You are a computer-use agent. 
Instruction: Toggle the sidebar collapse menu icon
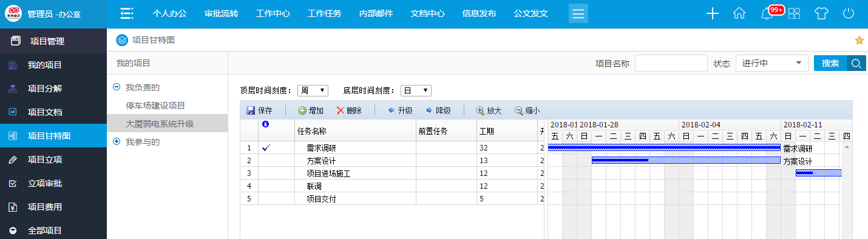tap(126, 13)
